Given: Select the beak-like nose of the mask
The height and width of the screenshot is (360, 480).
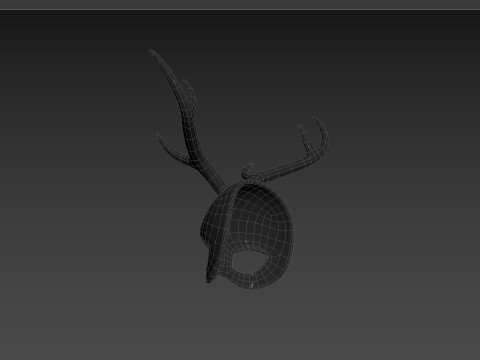Looking at the screenshot, I should 212,263.
